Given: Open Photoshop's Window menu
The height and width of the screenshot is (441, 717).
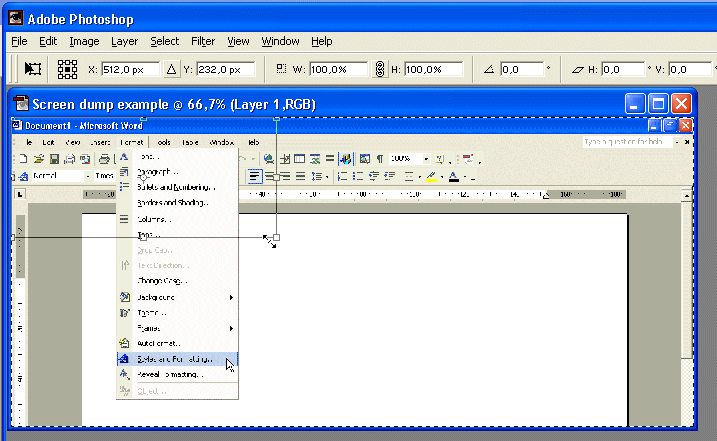Looking at the screenshot, I should pyautogui.click(x=280, y=41).
